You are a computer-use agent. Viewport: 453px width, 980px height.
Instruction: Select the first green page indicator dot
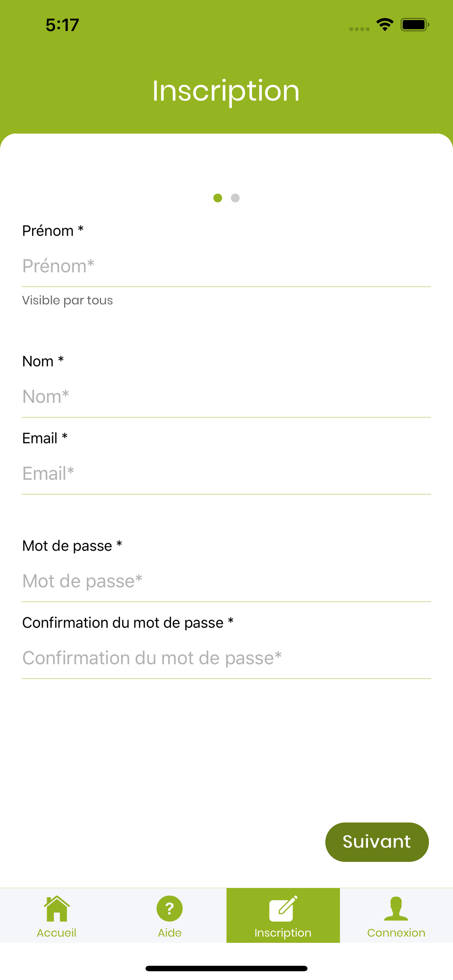(218, 198)
